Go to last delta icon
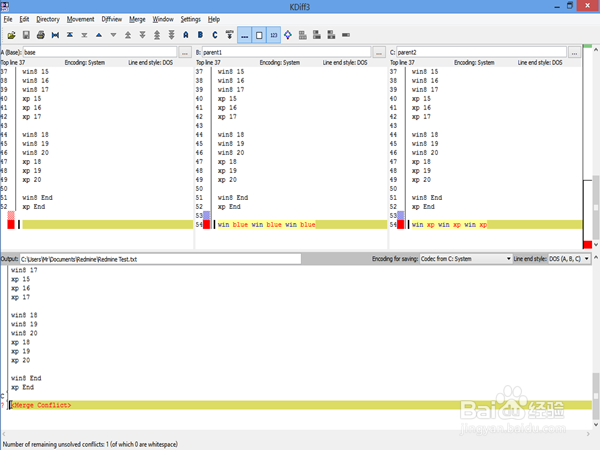This screenshot has width=600, height=450. 84,35
